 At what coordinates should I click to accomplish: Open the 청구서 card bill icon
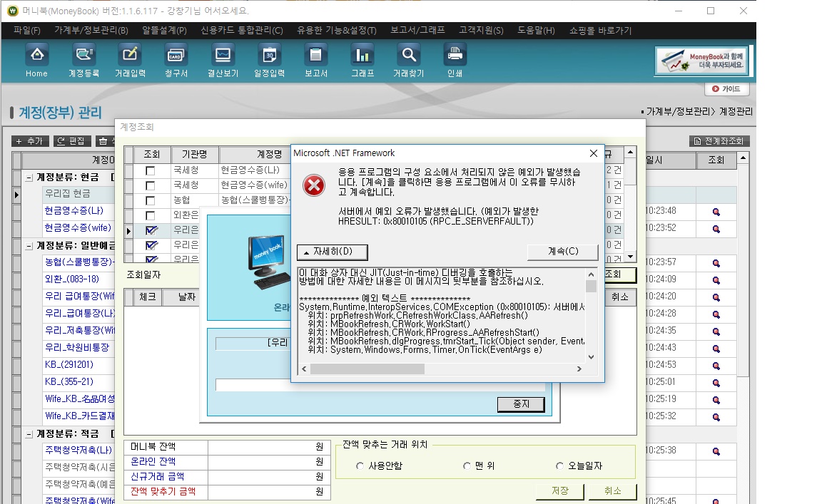176,56
